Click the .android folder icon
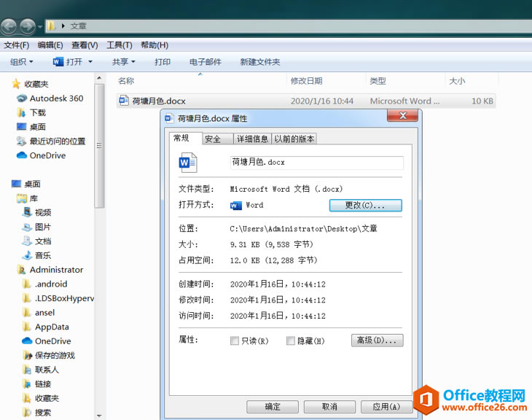The height and width of the screenshot is (420, 532). 26,284
